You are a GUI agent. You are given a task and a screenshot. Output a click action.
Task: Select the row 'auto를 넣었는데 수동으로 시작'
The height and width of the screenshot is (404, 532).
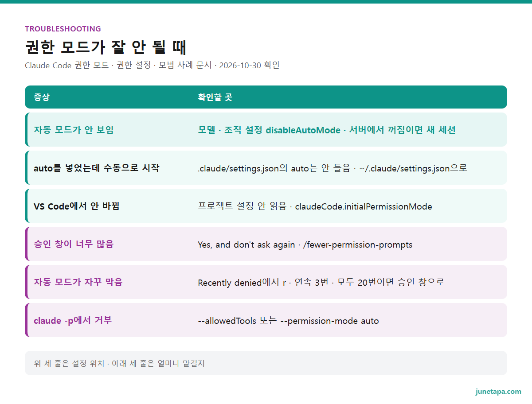266,167
